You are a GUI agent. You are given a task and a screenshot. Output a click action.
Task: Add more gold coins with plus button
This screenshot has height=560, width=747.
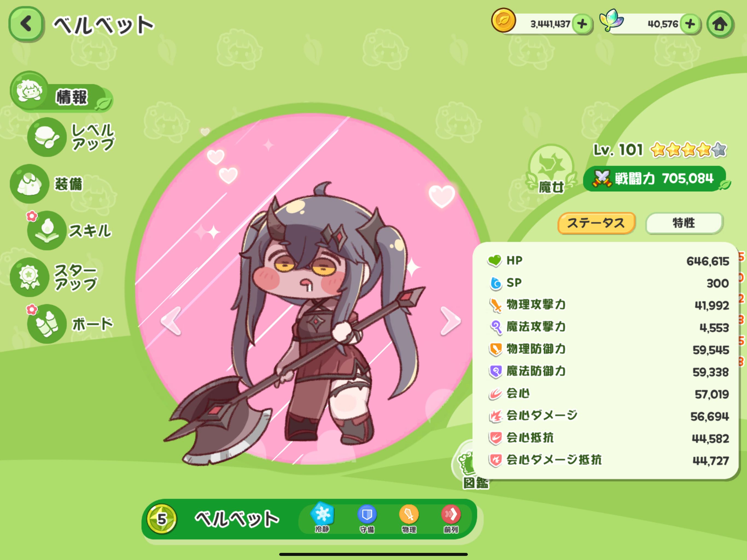tap(582, 24)
